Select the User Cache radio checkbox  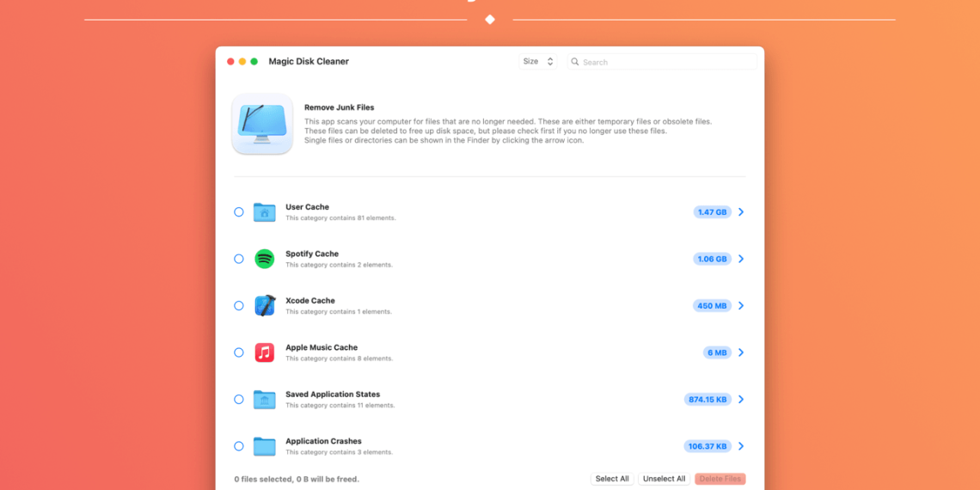(239, 212)
